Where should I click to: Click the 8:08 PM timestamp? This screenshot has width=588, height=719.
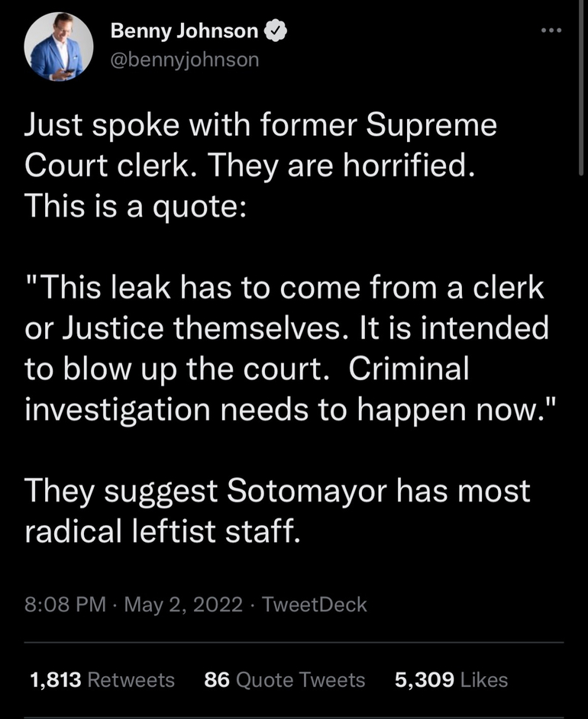pos(65,605)
